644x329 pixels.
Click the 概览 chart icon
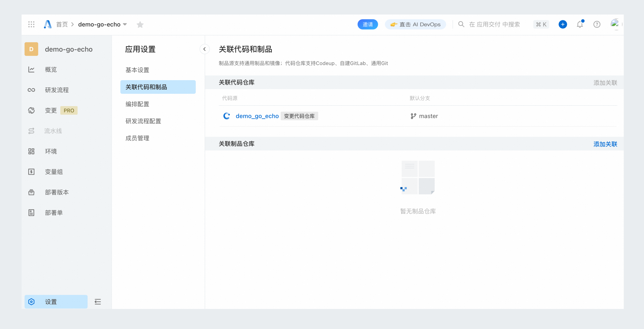point(31,70)
